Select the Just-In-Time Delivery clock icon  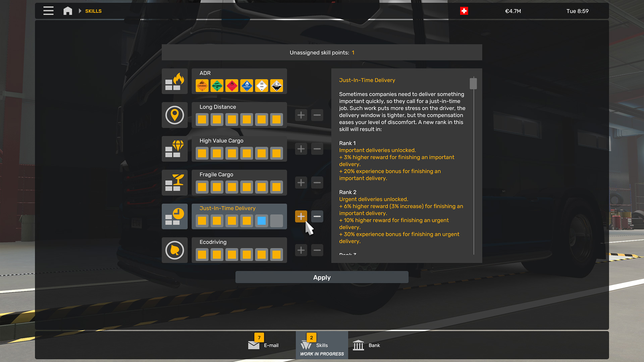tap(174, 217)
